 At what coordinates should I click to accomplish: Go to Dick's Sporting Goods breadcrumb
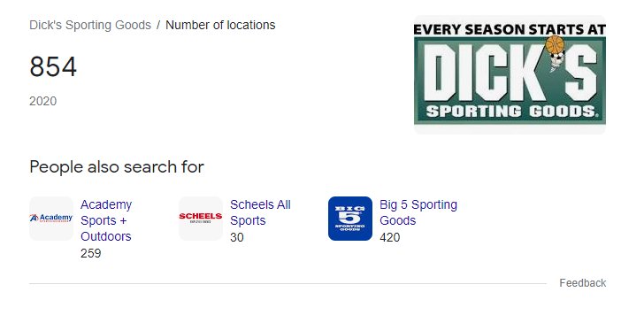(x=90, y=25)
